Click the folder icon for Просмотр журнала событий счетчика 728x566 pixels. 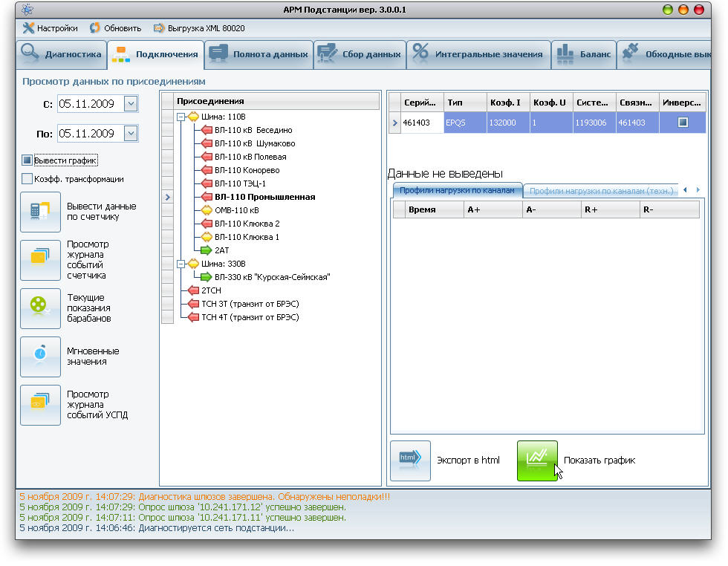click(40, 260)
